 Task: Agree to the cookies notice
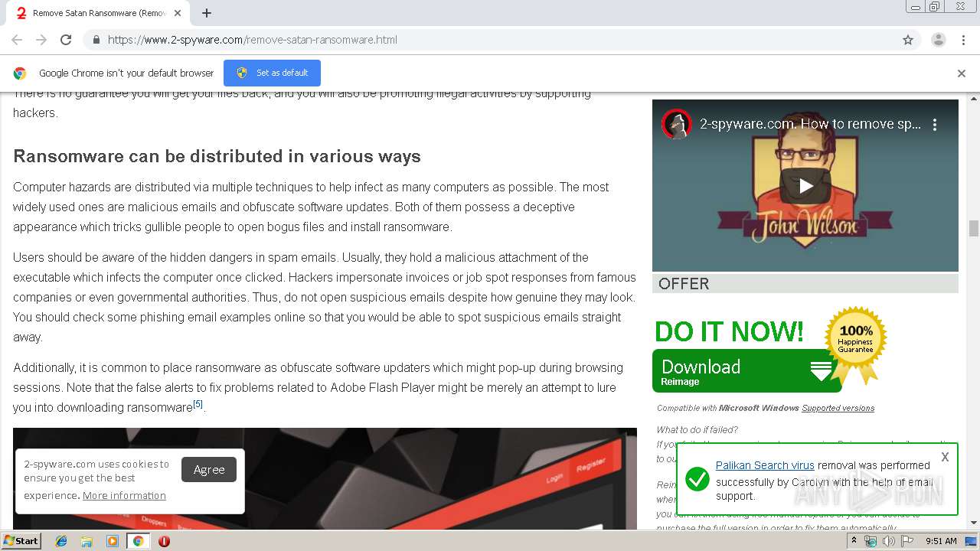coord(209,469)
